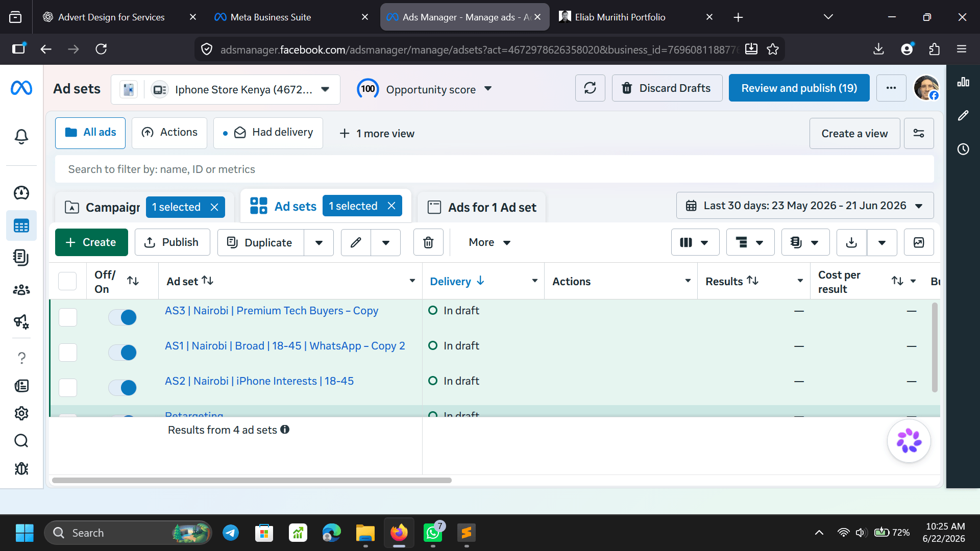The width and height of the screenshot is (980, 551).
Task: Open the profile avatar menu
Action: point(926,88)
